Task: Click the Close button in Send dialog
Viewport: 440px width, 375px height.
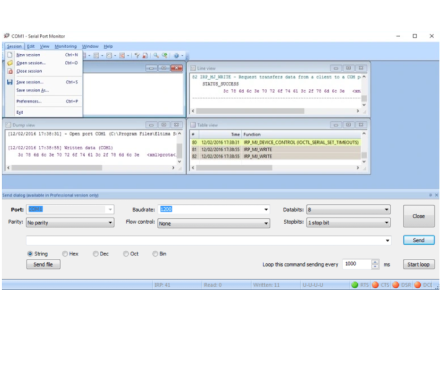Action: (x=419, y=216)
